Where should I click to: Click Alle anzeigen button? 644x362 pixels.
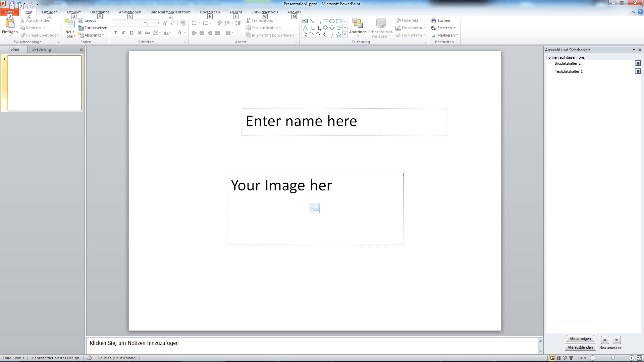point(580,339)
